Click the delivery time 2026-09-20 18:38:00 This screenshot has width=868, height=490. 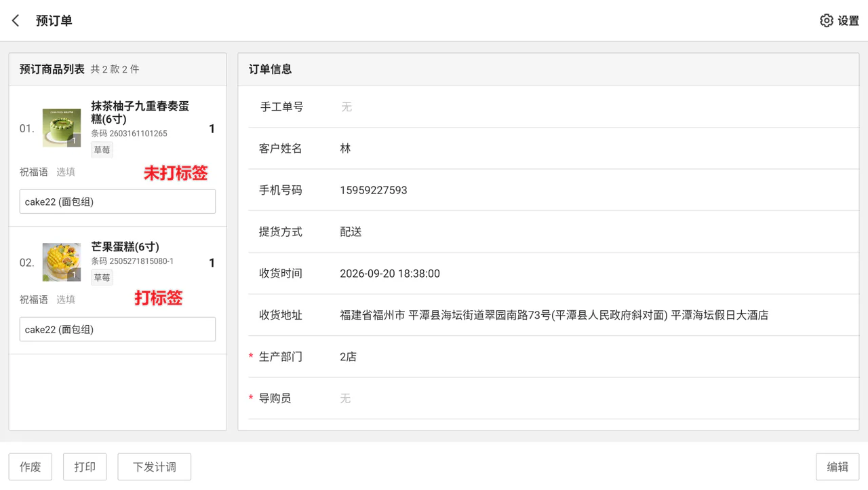(x=390, y=274)
